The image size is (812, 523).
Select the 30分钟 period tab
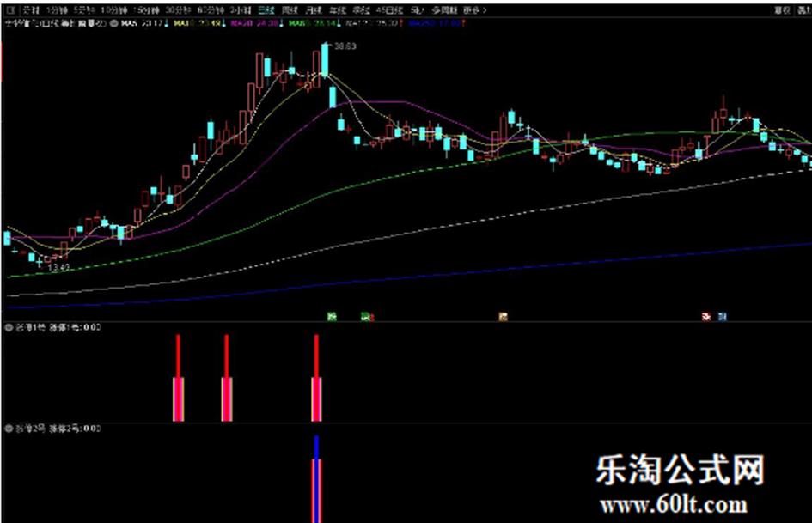(178, 9)
